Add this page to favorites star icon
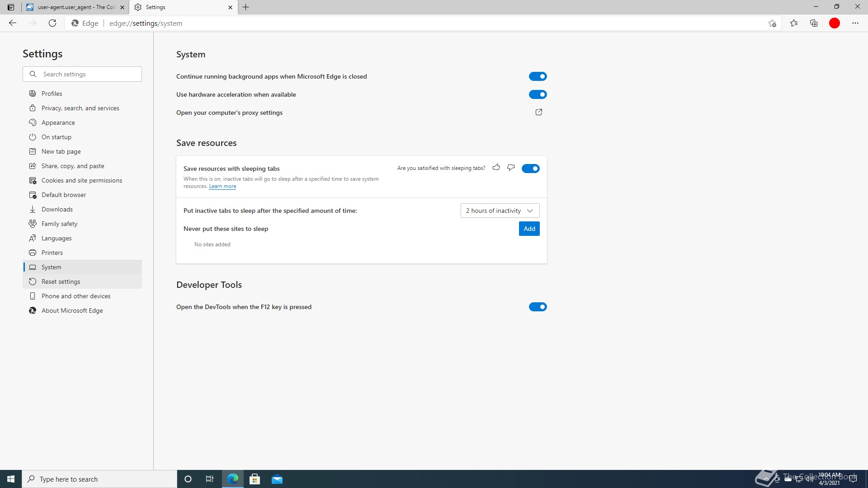Image resolution: width=868 pixels, height=488 pixels. click(x=772, y=23)
